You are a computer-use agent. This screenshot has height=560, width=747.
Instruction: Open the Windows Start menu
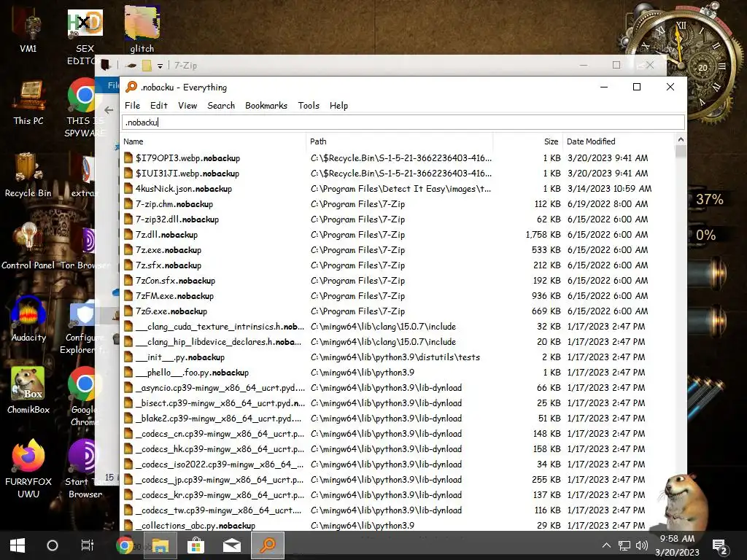(18, 545)
